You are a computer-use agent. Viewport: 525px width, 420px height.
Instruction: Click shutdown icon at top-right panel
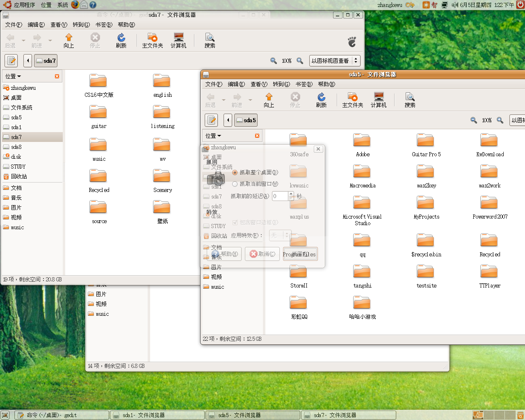[x=520, y=5]
